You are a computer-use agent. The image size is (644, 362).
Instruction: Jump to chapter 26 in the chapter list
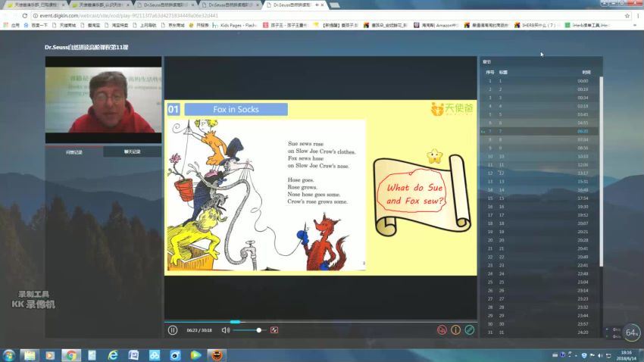(539, 290)
